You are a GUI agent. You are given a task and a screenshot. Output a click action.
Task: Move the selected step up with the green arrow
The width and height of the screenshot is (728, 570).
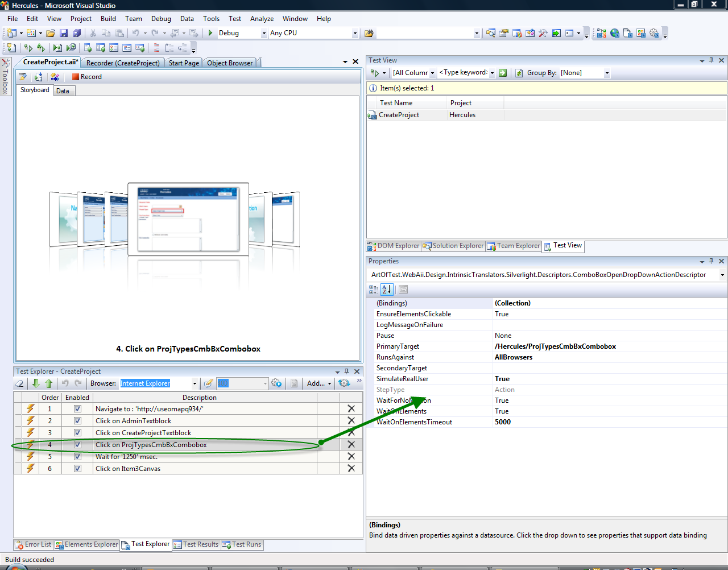[48, 383]
